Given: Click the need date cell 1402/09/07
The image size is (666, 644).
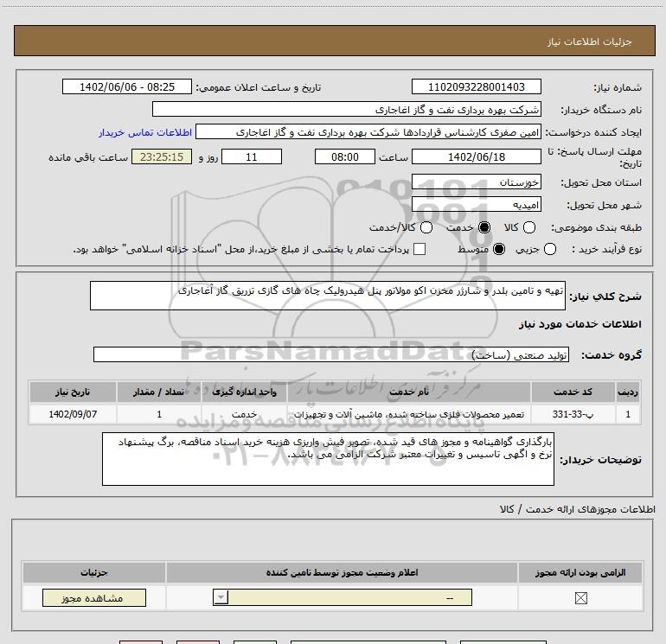Looking at the screenshot, I should click(x=73, y=414).
